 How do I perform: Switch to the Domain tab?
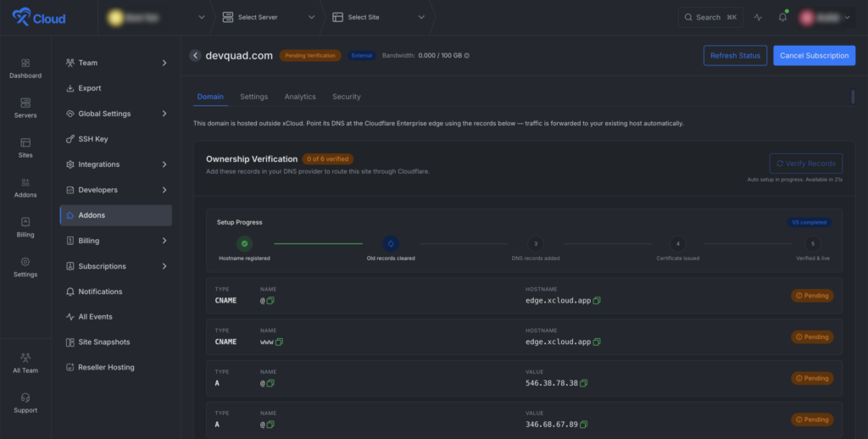tap(210, 97)
